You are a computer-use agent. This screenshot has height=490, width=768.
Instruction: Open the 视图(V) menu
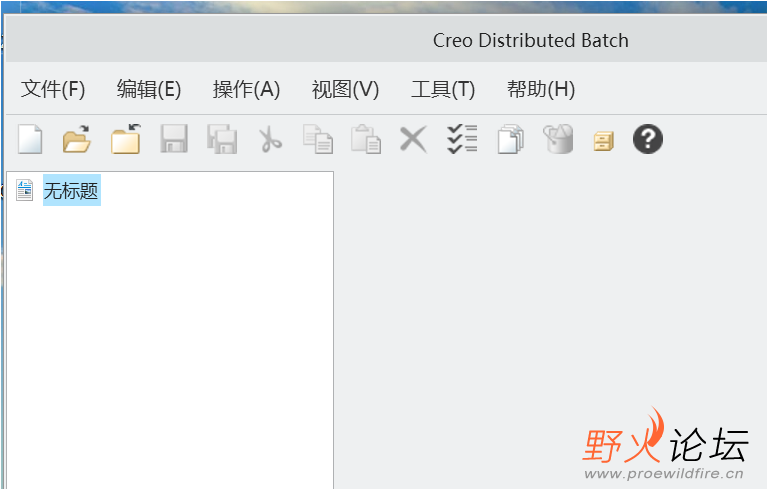(345, 89)
